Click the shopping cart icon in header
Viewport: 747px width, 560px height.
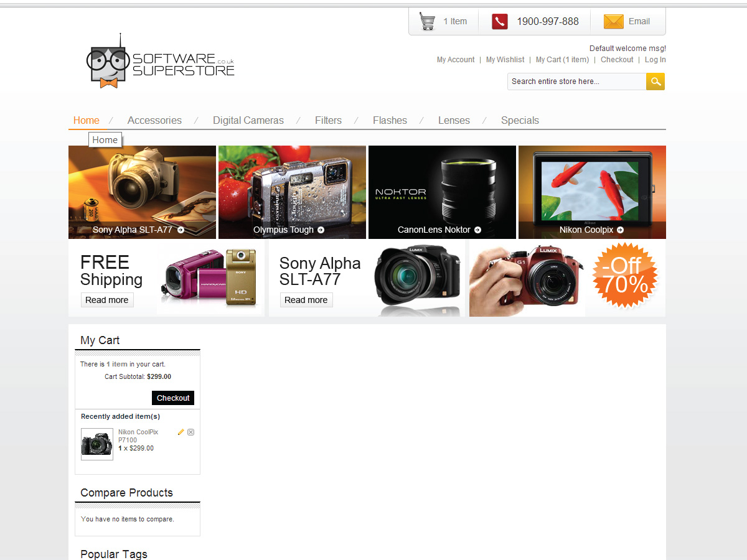pyautogui.click(x=427, y=21)
